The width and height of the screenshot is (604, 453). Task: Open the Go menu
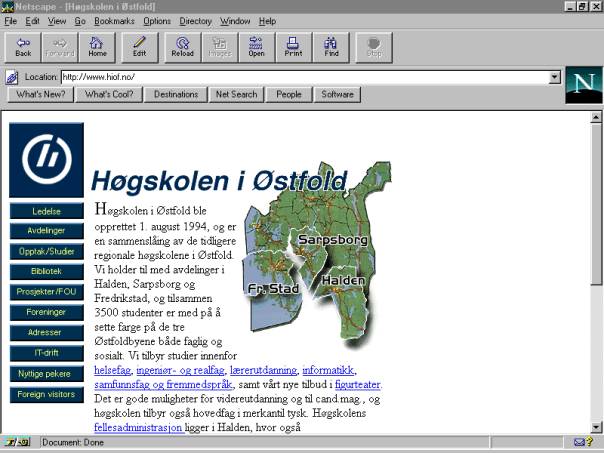pyautogui.click(x=80, y=21)
